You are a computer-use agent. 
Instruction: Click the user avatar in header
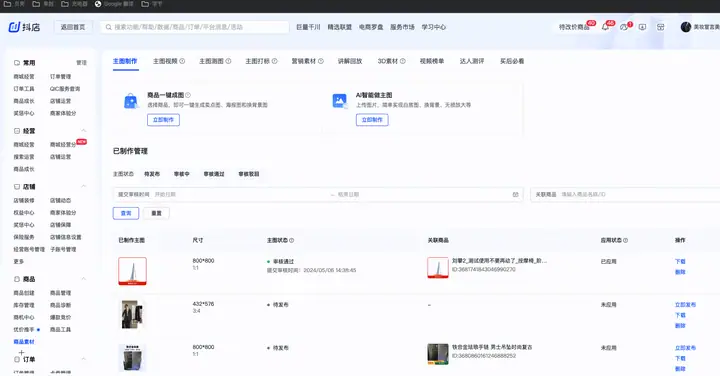coord(686,27)
